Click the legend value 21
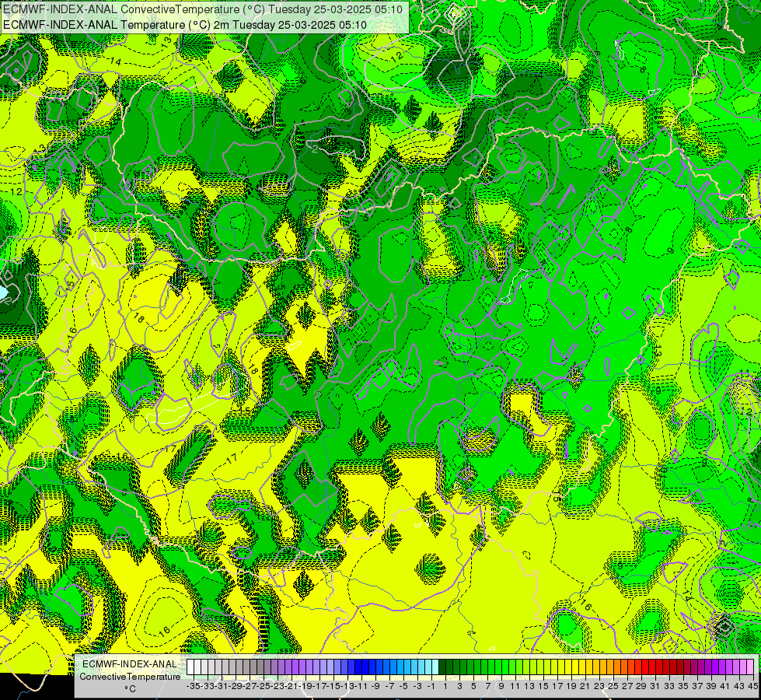This screenshot has height=700, width=761. [585, 686]
